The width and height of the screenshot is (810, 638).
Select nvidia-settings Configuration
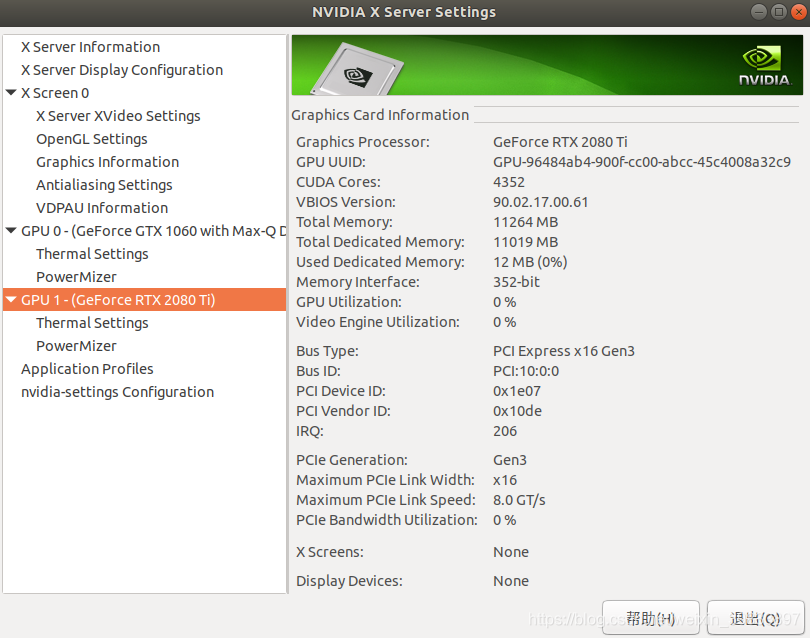[x=117, y=392]
